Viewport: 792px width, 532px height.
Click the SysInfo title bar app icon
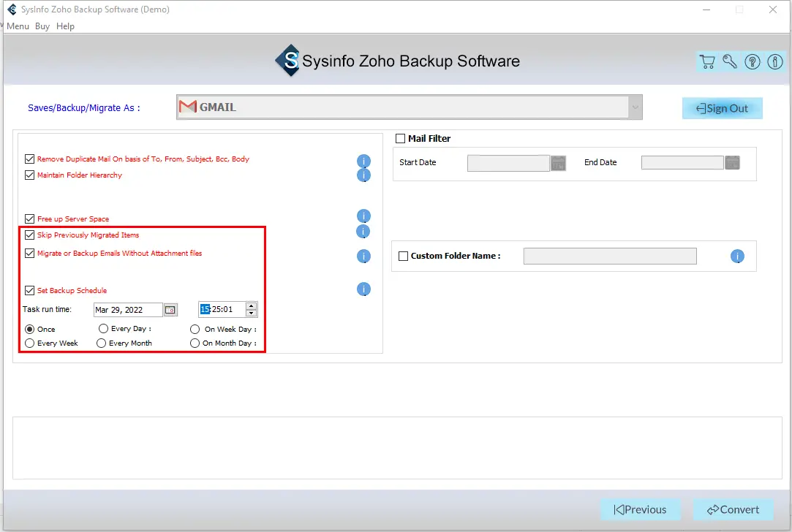12,9
